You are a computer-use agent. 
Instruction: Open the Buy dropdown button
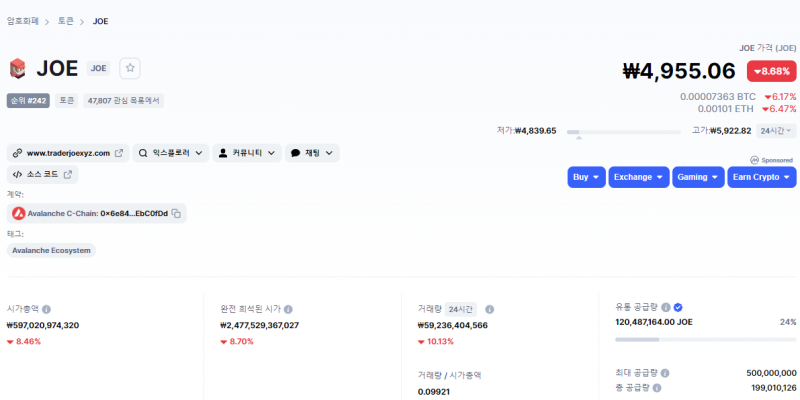click(587, 177)
